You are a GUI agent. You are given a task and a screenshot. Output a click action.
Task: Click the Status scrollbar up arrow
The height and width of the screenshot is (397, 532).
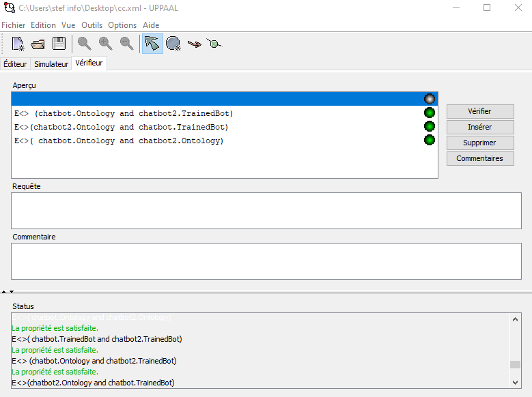point(515,319)
